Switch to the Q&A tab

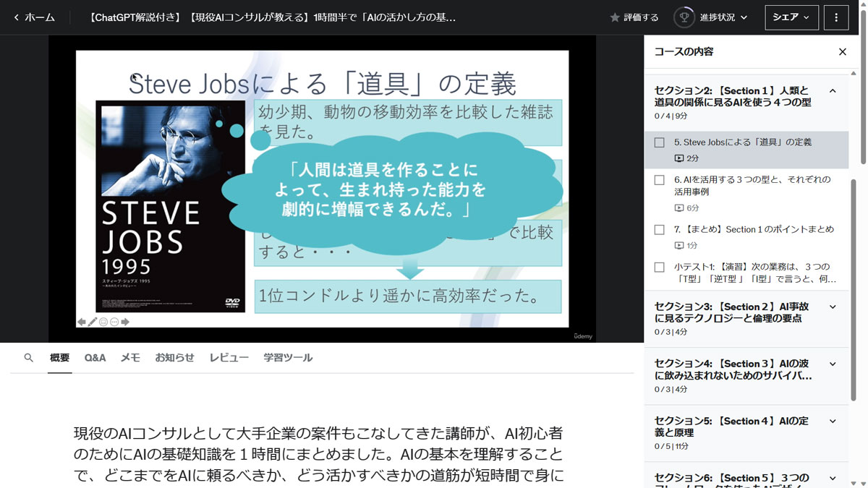(x=95, y=357)
